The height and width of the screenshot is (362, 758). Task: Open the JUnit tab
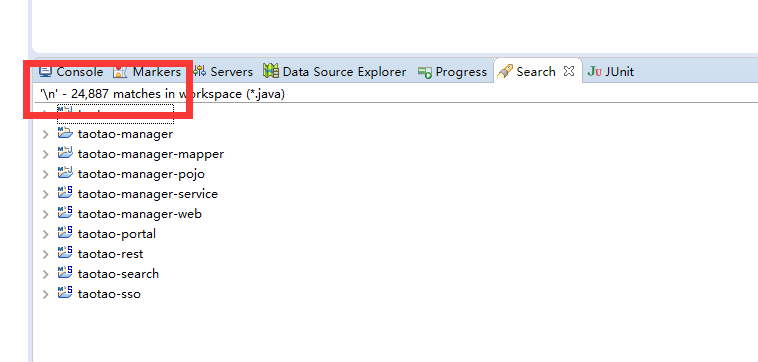[610, 72]
